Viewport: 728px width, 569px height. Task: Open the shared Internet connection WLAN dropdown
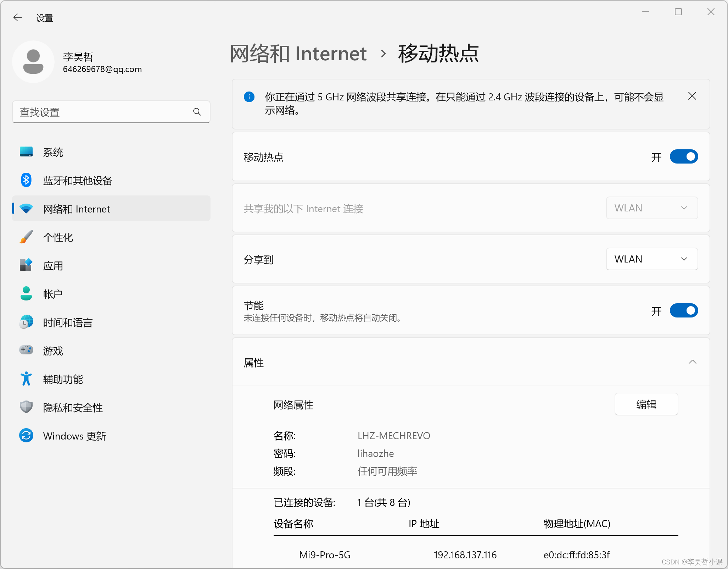[651, 208]
